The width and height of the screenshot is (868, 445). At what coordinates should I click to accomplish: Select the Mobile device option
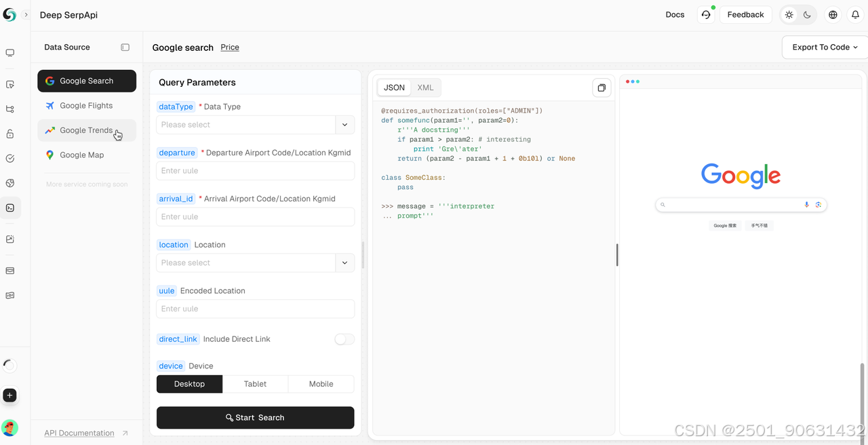point(321,384)
